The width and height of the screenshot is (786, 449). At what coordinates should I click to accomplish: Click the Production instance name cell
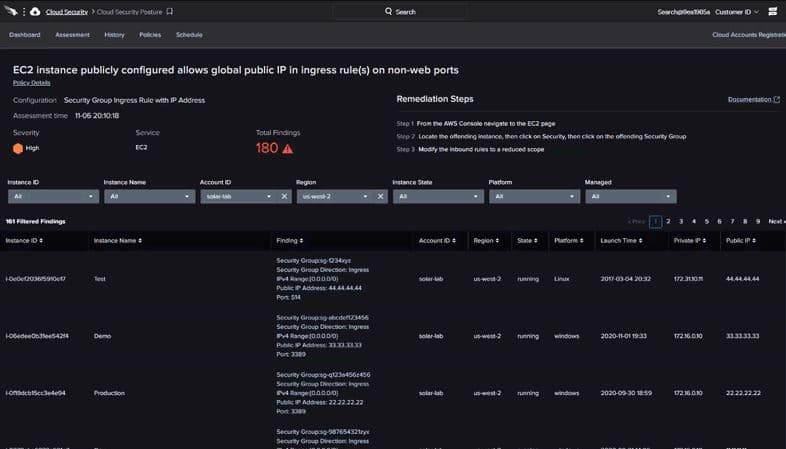click(109, 393)
